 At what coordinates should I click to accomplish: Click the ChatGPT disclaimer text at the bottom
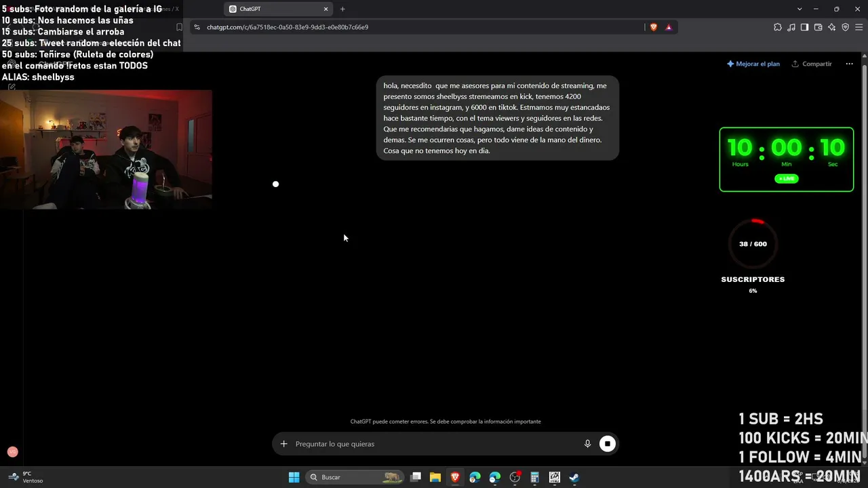pyautogui.click(x=446, y=422)
